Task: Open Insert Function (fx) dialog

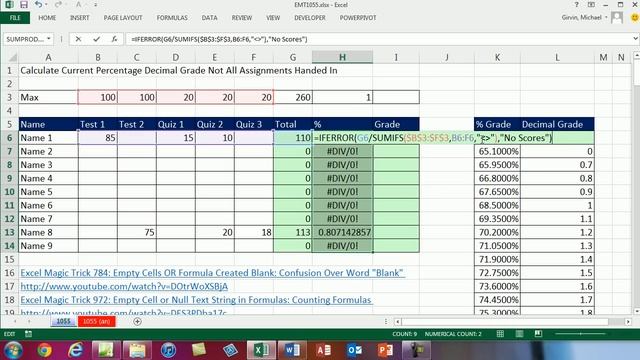Action: coord(114,39)
